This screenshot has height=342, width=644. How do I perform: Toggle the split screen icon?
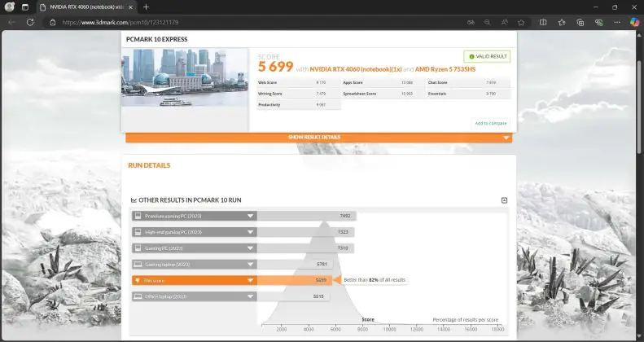(543, 23)
